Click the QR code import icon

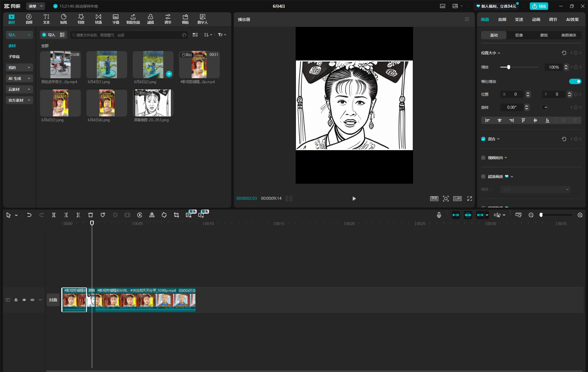62,35
